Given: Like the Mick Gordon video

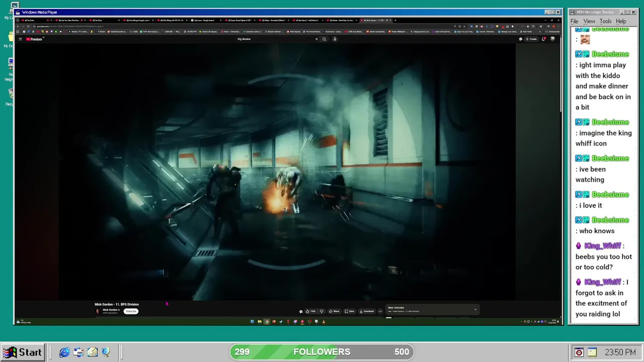Looking at the screenshot, I should [x=311, y=311].
